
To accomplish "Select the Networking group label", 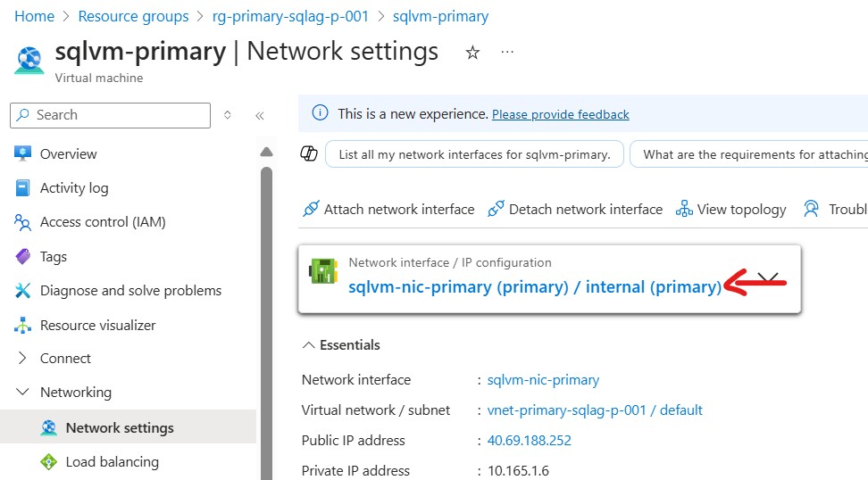I will [76, 392].
